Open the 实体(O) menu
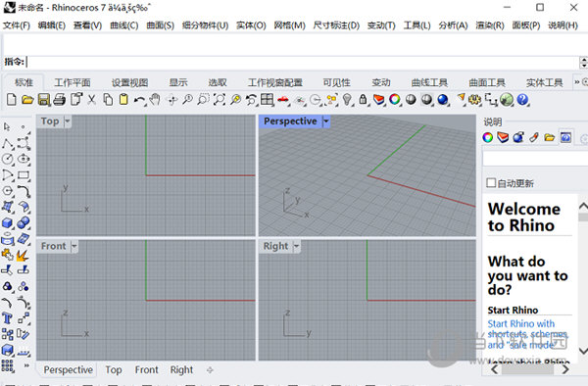The image size is (588, 386). pyautogui.click(x=251, y=25)
